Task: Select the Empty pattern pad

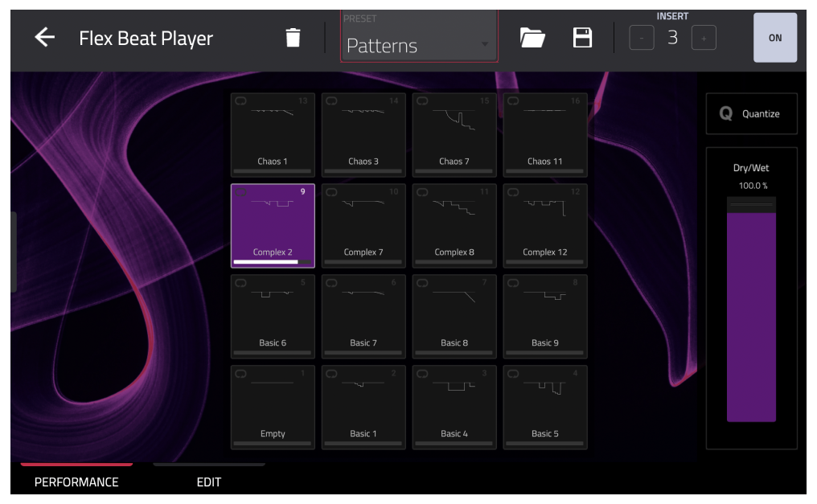Action: pyautogui.click(x=273, y=408)
